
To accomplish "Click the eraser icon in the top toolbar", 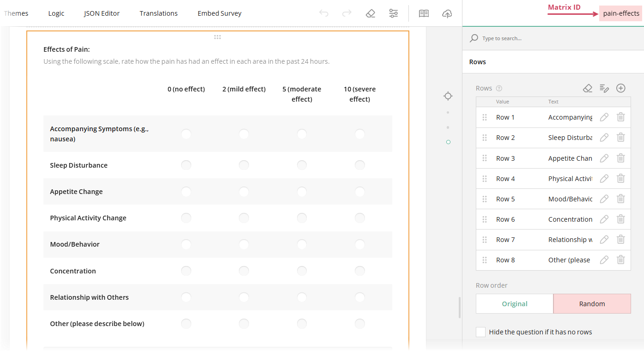I will tap(371, 13).
